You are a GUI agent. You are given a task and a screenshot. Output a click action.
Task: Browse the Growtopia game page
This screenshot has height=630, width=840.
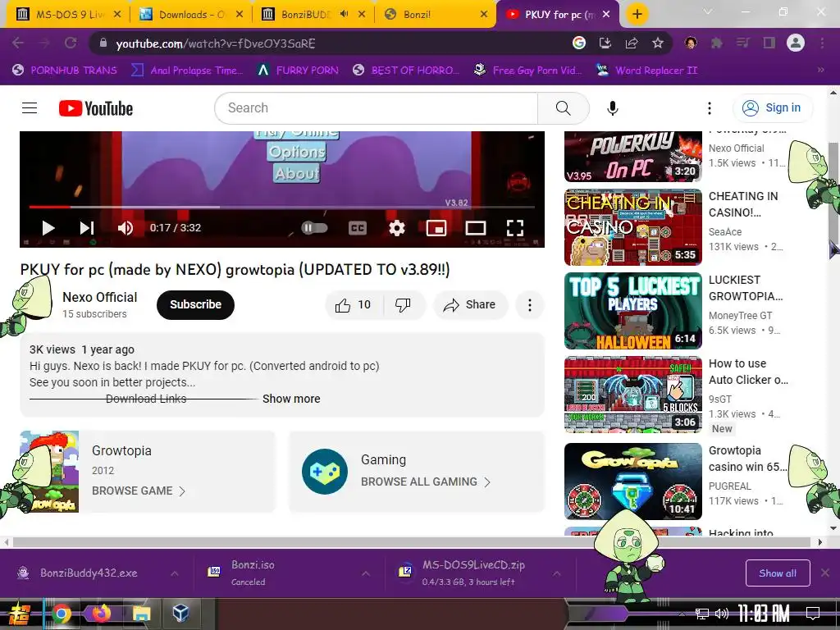tap(139, 491)
